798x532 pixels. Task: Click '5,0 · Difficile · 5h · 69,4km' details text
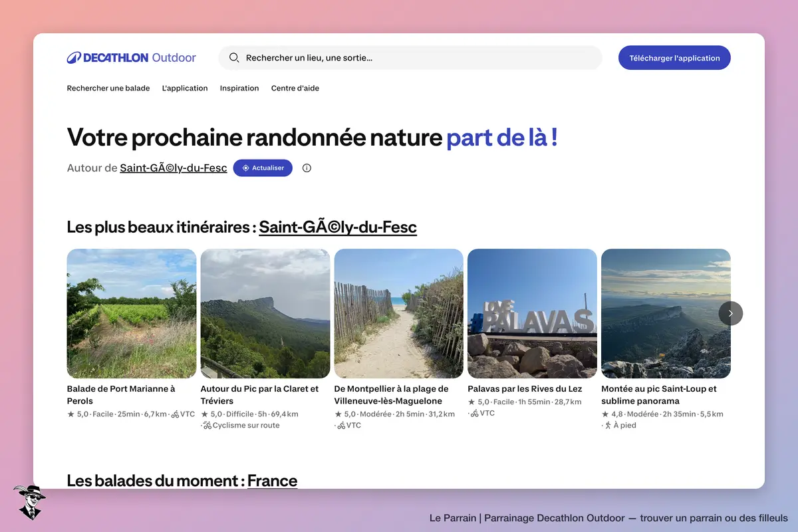point(254,414)
